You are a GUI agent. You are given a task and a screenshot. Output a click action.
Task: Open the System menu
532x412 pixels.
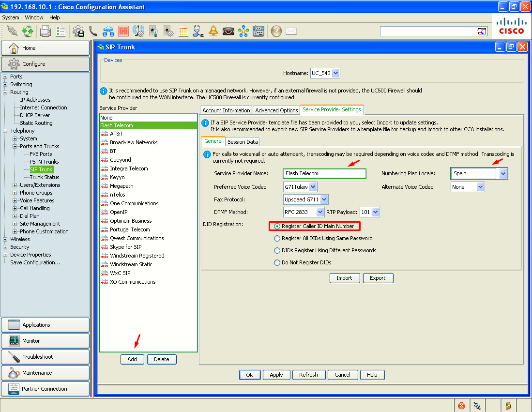[11, 17]
